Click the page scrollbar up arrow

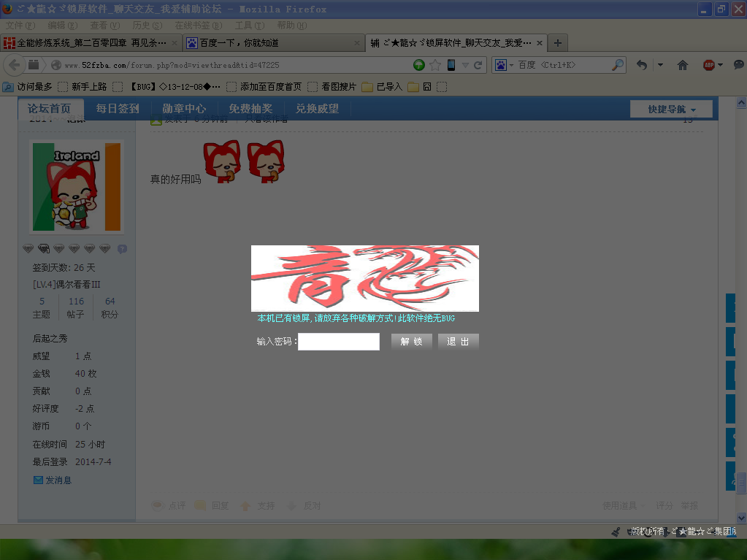(x=741, y=102)
